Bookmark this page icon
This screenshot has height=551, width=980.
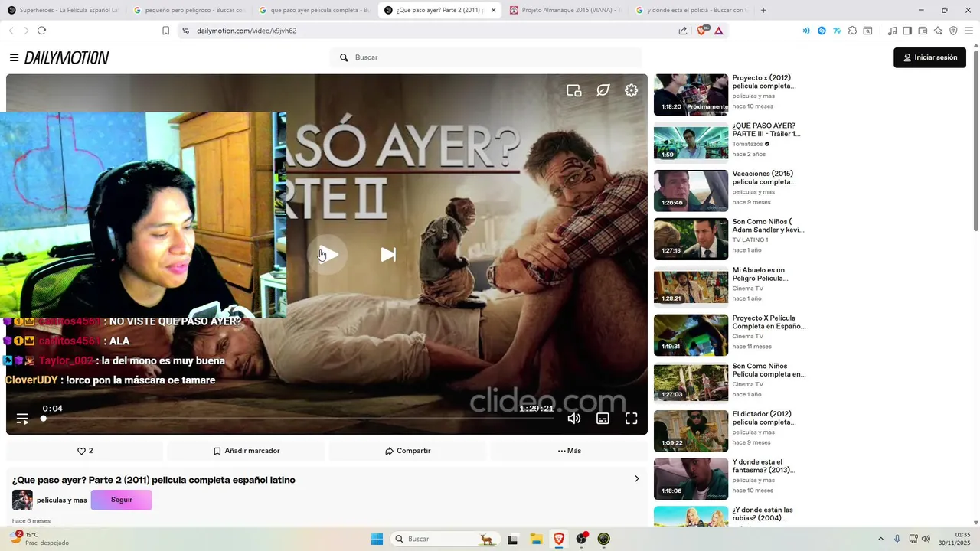coord(165,31)
